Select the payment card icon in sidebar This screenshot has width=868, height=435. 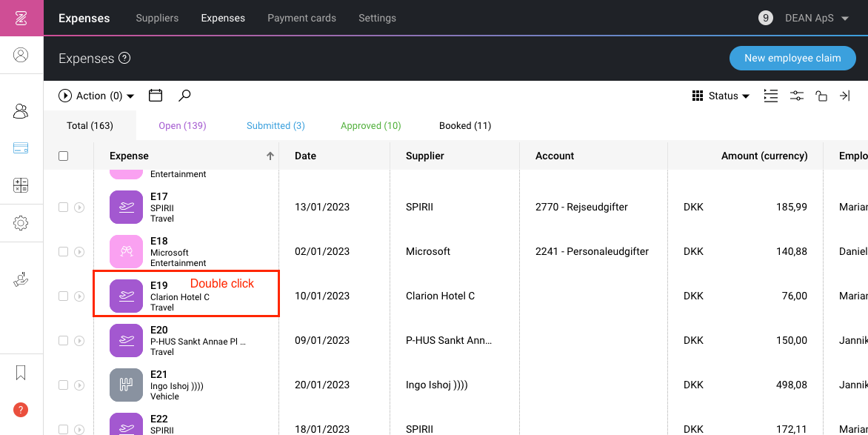pos(21,148)
